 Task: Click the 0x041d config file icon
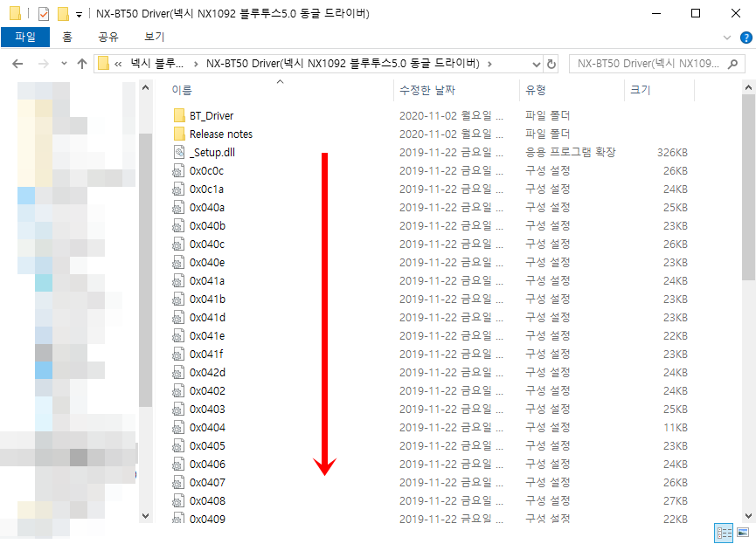[179, 317]
